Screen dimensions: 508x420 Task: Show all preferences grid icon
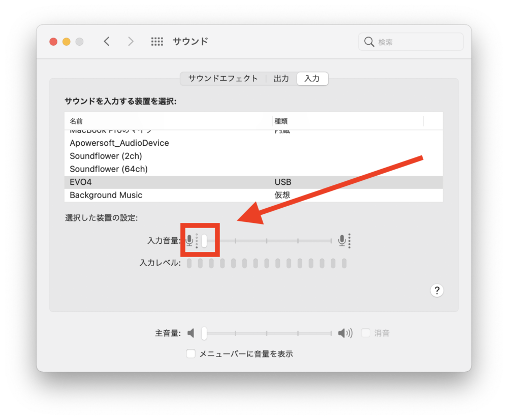click(157, 42)
